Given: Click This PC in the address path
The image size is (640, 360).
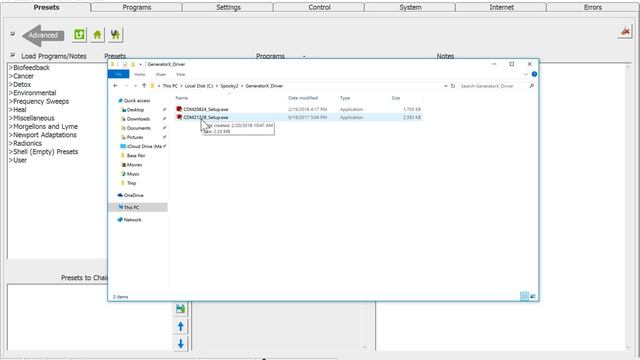Looking at the screenshot, I should click(170, 86).
